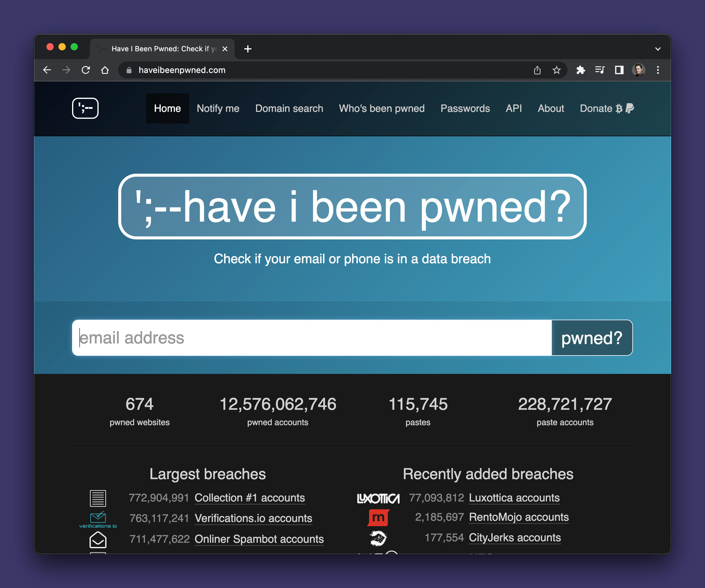Click the HIBP logo icon in navbar
This screenshot has width=705, height=588.
point(85,108)
